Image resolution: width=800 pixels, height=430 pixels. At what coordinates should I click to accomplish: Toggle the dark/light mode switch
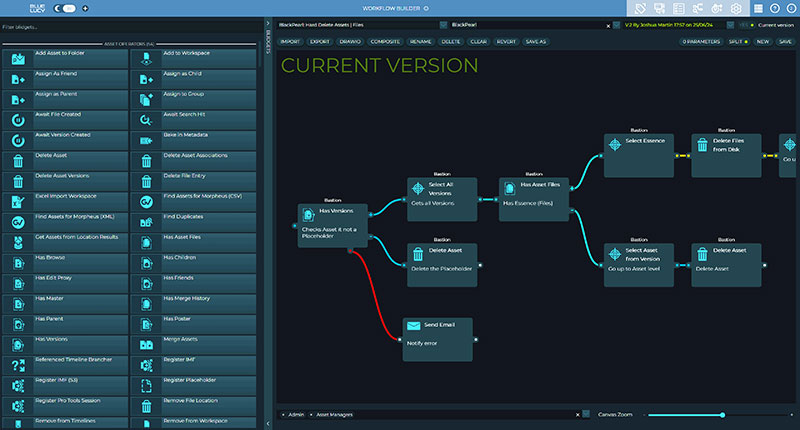pos(65,8)
